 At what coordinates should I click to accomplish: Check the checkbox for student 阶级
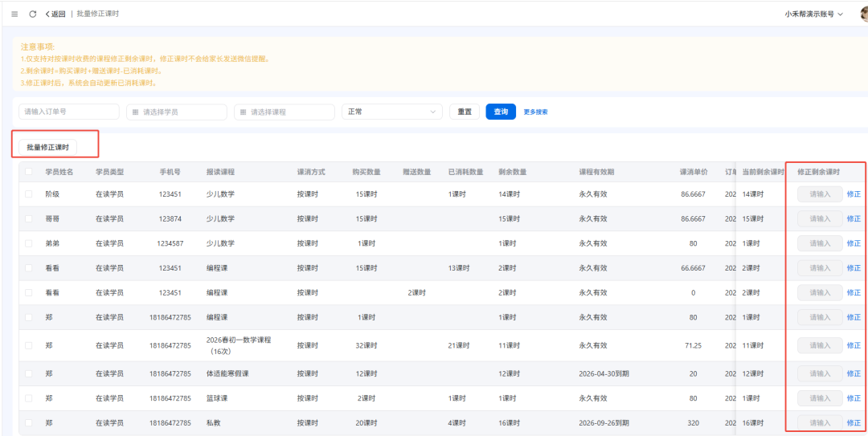[x=29, y=194]
